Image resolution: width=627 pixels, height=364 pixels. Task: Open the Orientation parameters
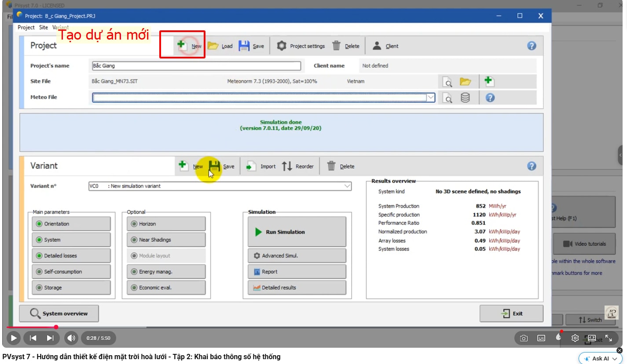[x=71, y=224]
